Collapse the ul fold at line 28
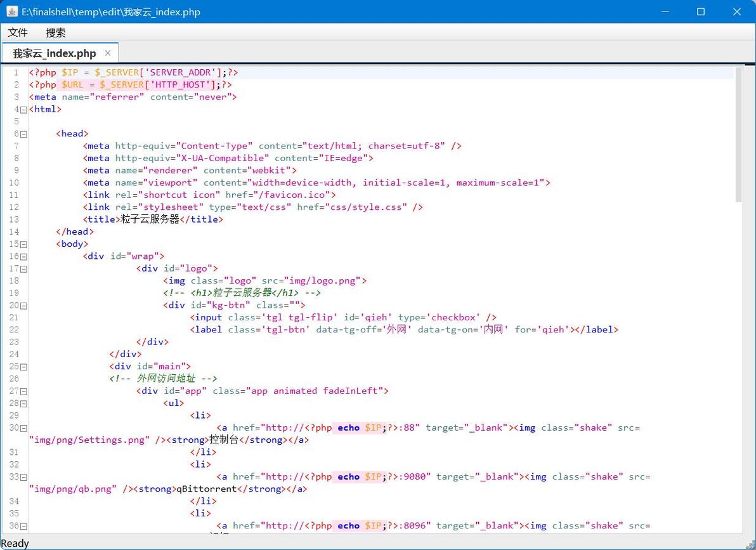The height and width of the screenshot is (550, 756). [x=23, y=404]
